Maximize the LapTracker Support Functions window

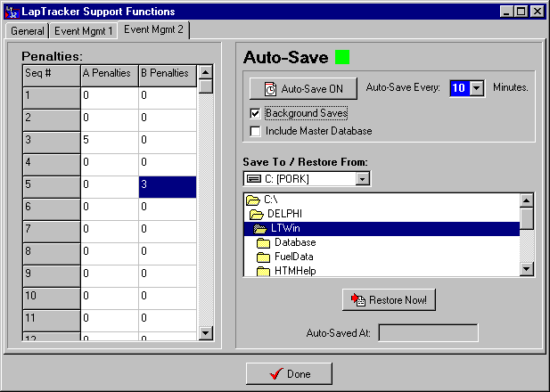(521, 12)
